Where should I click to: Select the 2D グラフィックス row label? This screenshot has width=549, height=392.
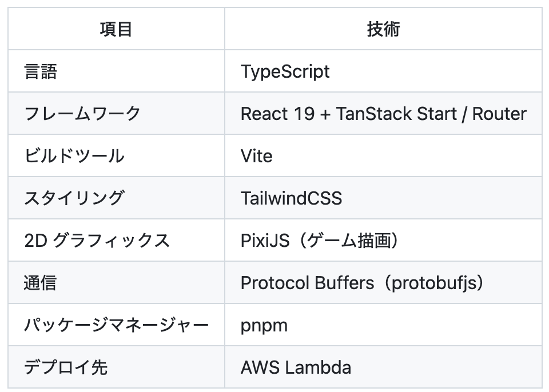tap(97, 241)
